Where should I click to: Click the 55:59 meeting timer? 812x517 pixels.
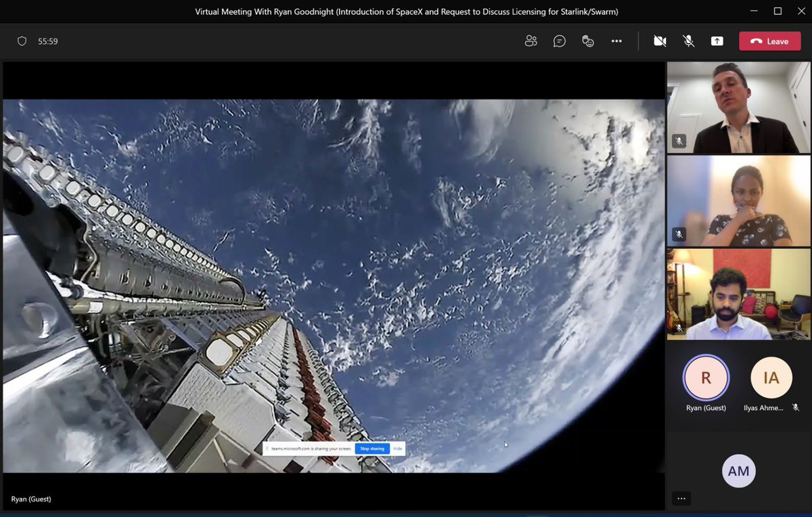click(x=48, y=41)
